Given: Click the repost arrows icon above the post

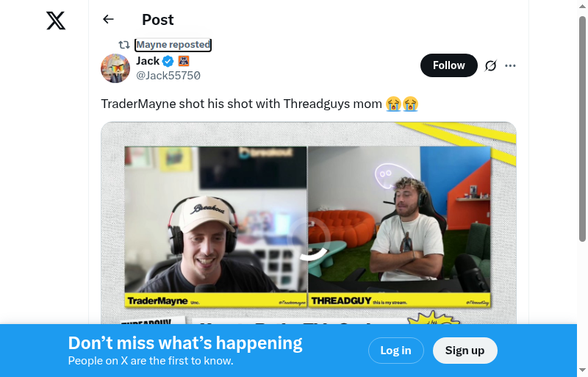Looking at the screenshot, I should [x=124, y=45].
